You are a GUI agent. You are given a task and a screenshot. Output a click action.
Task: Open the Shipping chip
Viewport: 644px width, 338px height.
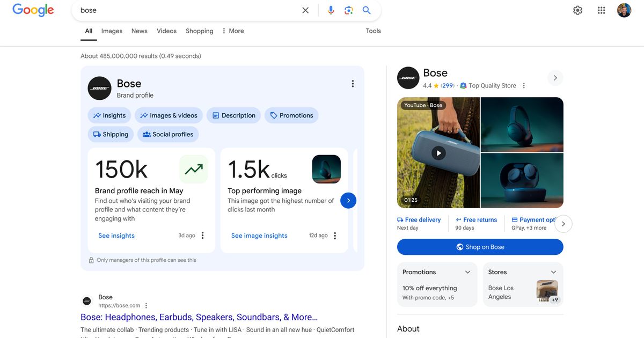tap(111, 134)
